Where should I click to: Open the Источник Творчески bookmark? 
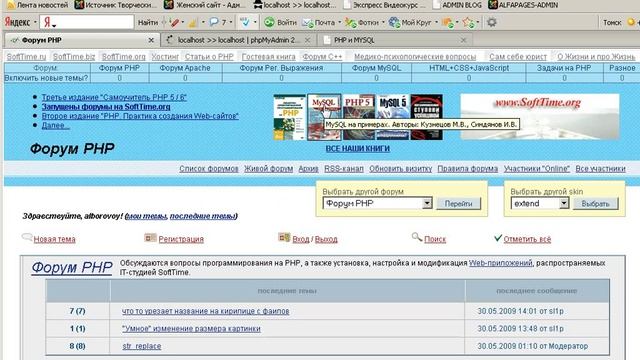(116, 5)
